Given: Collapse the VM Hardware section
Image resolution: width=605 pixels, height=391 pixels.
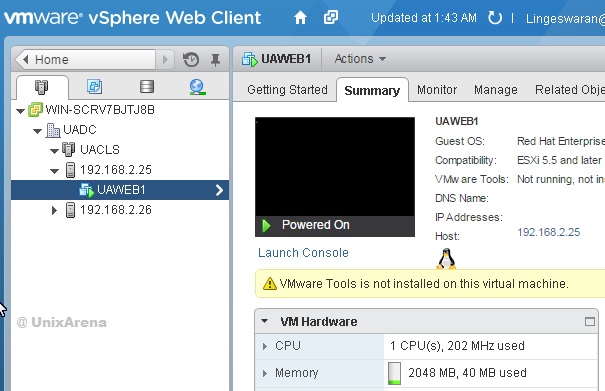Looking at the screenshot, I should click(x=265, y=321).
